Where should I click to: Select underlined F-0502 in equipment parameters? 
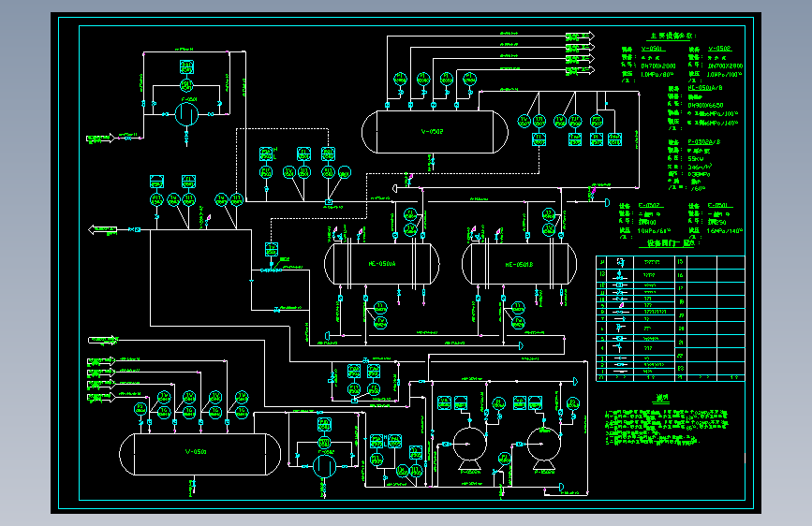pyautogui.click(x=649, y=205)
